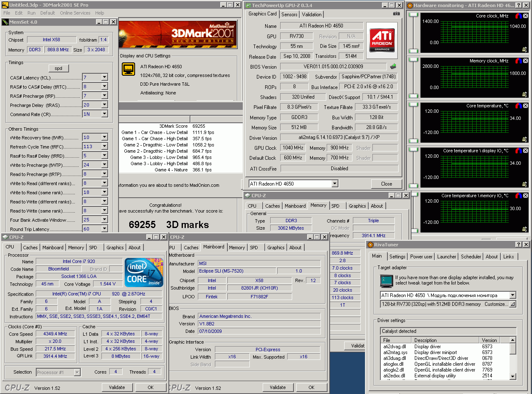This screenshot has width=532, height=394.
Task: Click help question mark in Hardware monitoring title bar
Action: [x=518, y=5]
